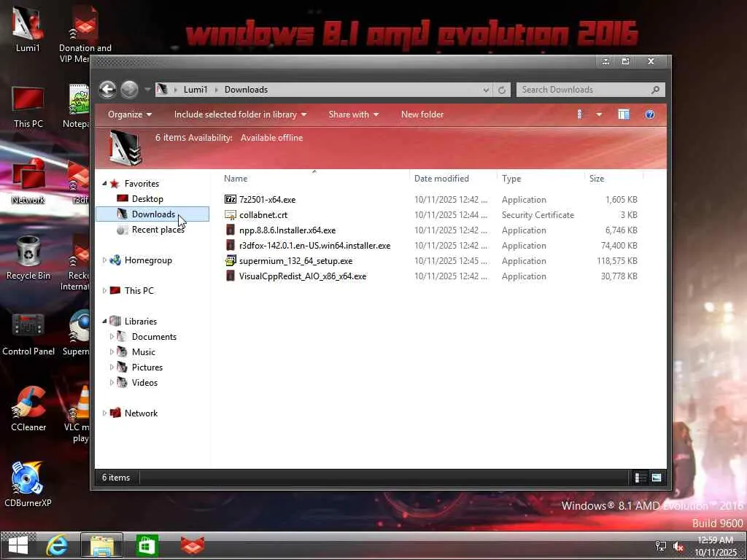Select the Pictures library
This screenshot has width=747, height=560.
click(147, 367)
